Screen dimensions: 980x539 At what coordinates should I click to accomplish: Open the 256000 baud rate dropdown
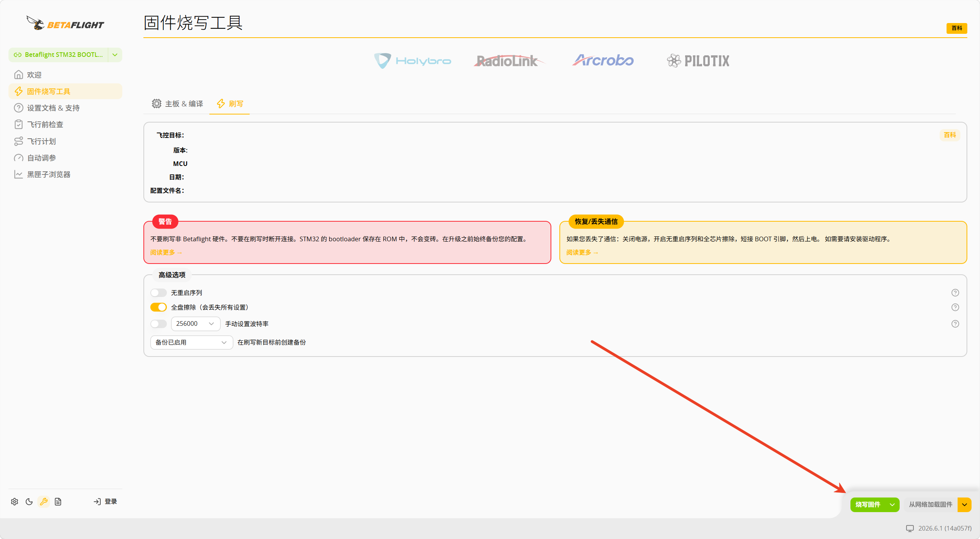coord(195,324)
